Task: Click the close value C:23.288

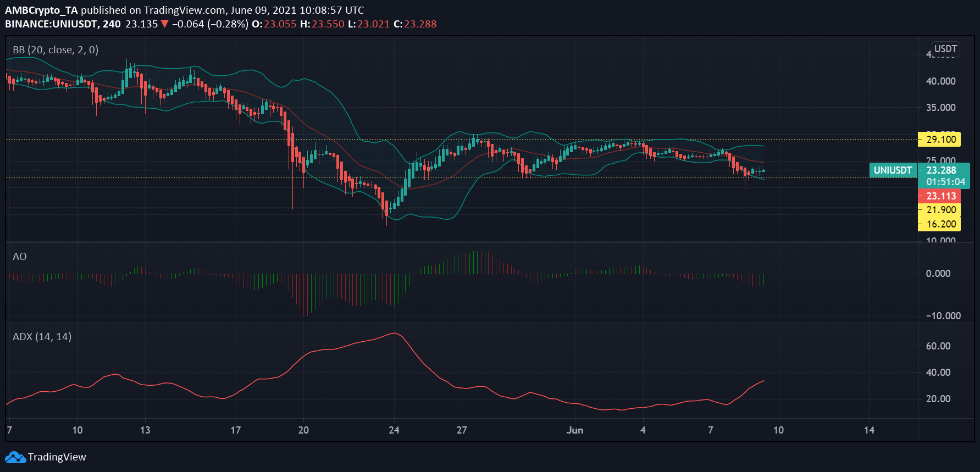Action: pyautogui.click(x=415, y=24)
